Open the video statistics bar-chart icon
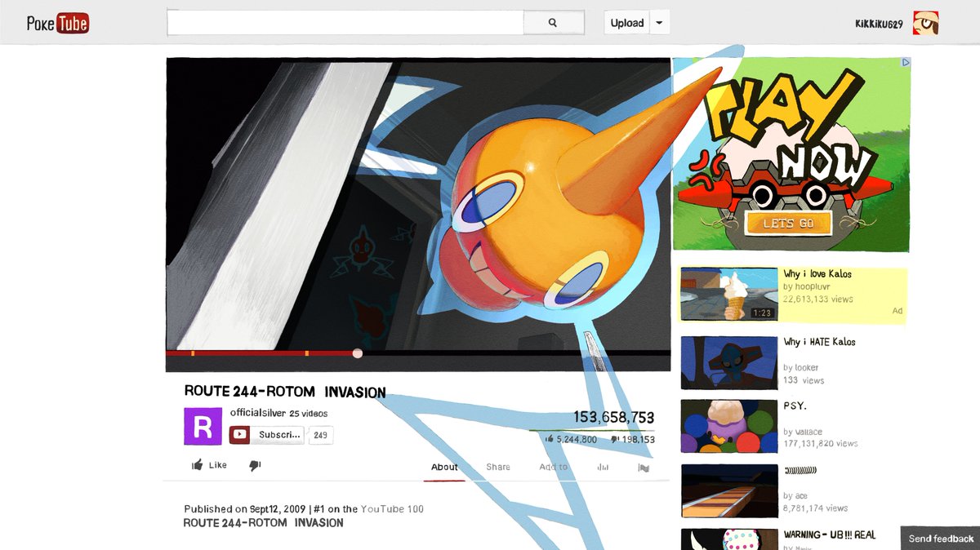The image size is (980, 550). 603,467
